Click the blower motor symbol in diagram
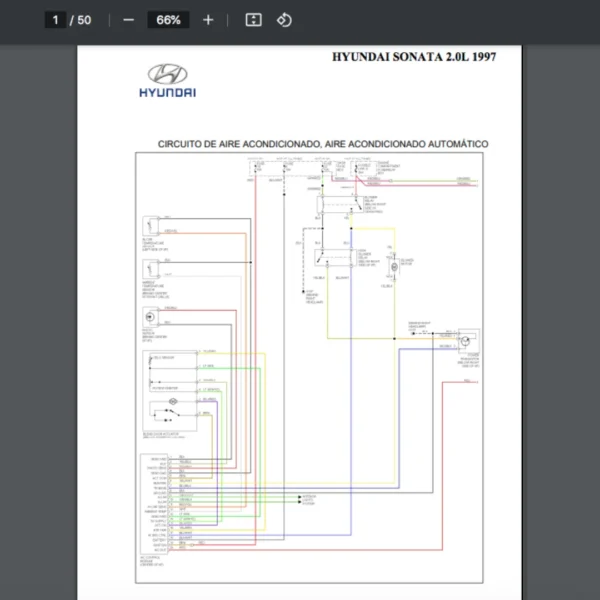Screen dimensions: 600x600 tap(394, 267)
